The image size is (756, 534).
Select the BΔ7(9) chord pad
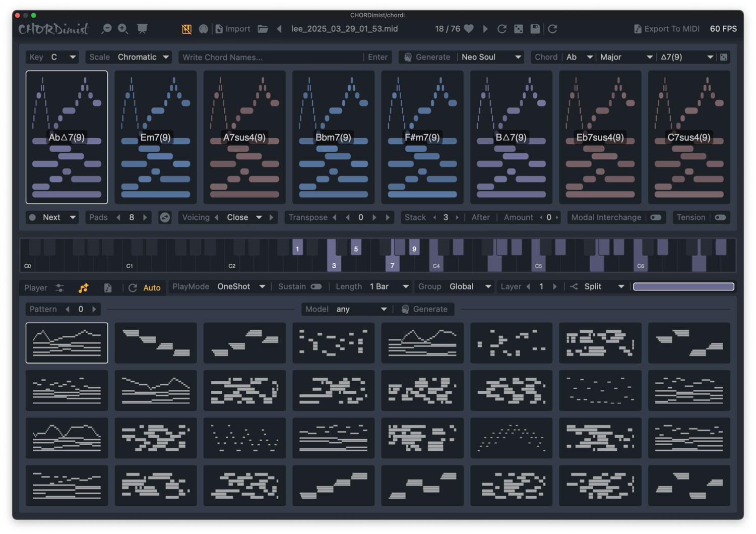pyautogui.click(x=511, y=137)
